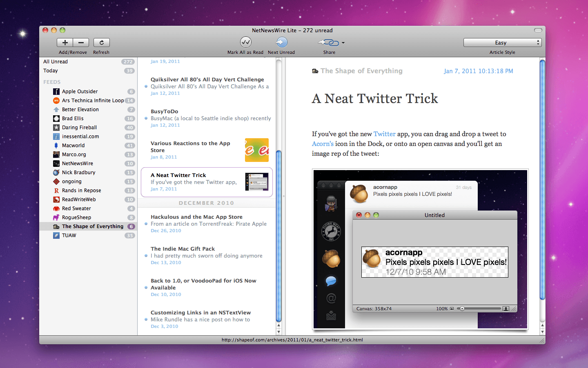Select All Unread in the sidebar
Screen dimensions: 588x368
88,62
